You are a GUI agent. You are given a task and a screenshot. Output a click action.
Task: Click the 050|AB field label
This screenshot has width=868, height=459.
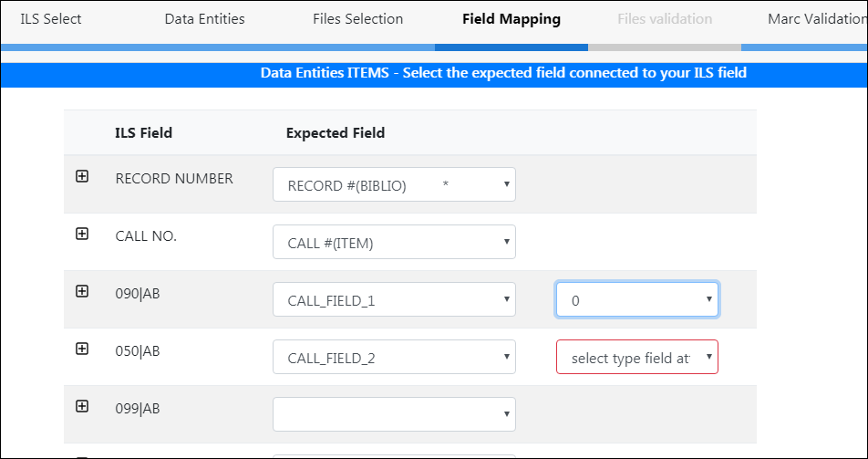click(138, 351)
